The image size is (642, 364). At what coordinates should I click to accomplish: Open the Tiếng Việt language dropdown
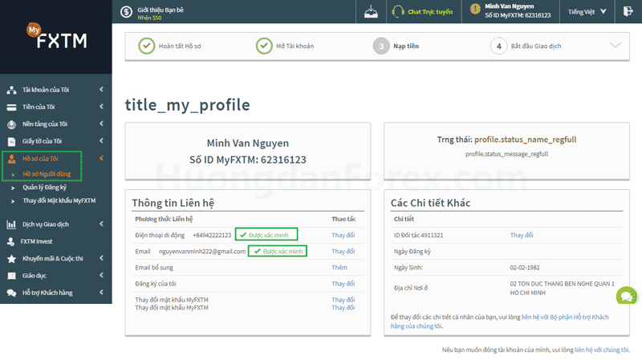[587, 12]
